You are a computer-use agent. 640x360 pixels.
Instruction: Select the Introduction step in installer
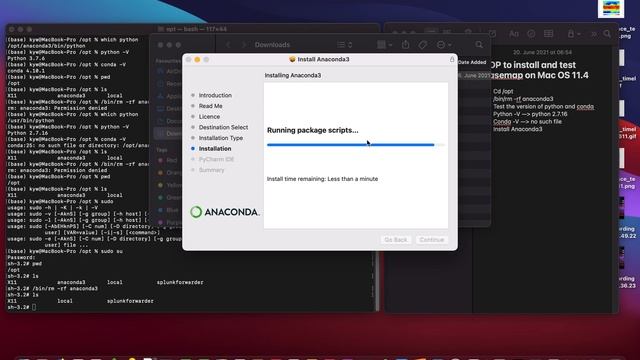(x=215, y=95)
